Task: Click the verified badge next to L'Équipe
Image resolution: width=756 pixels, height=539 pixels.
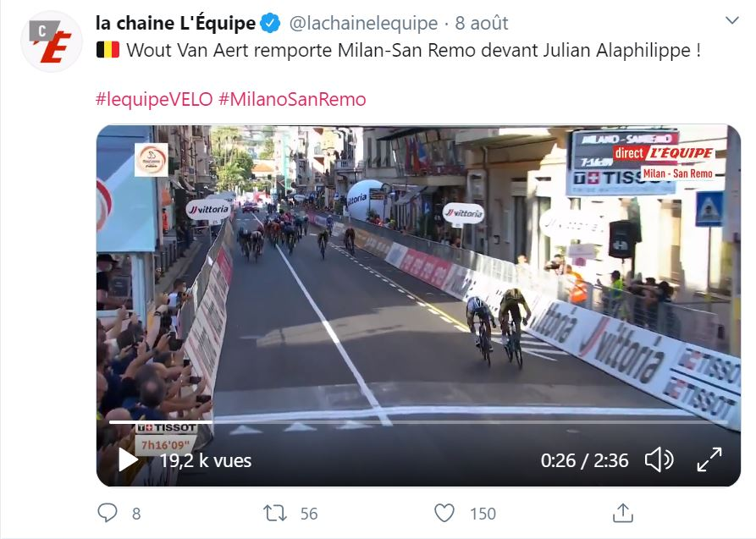Action: click(x=270, y=23)
